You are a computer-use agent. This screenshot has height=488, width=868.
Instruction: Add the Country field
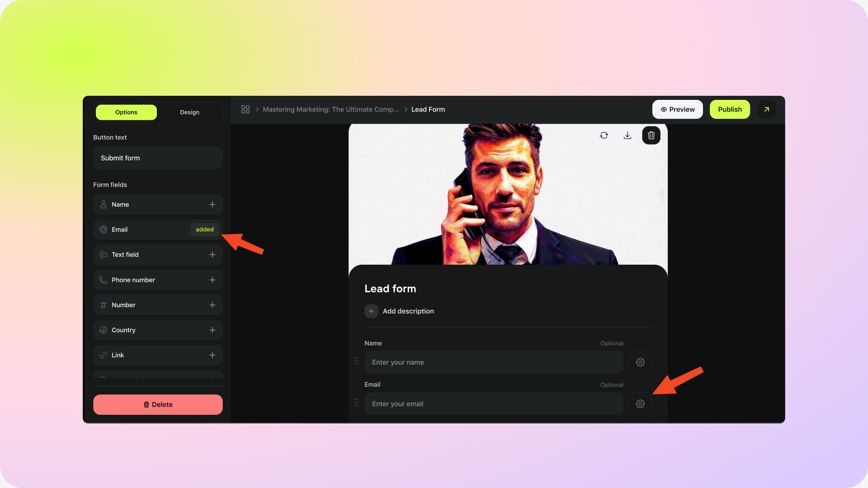pos(212,330)
